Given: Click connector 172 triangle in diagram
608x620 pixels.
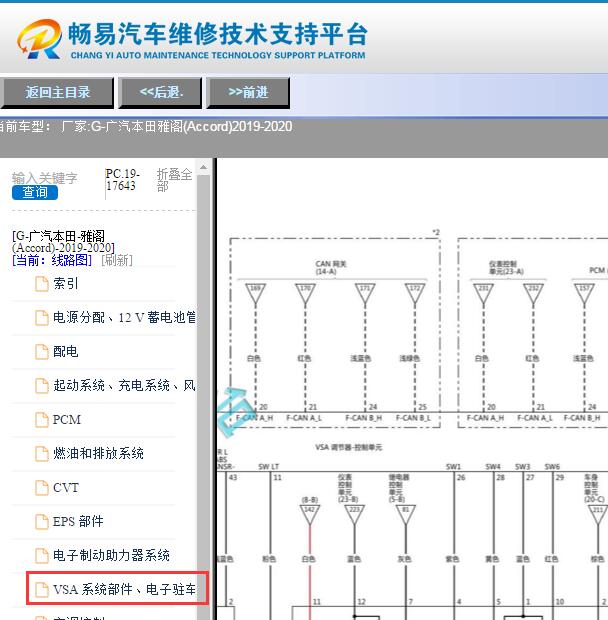Looking at the screenshot, I should click(415, 294).
